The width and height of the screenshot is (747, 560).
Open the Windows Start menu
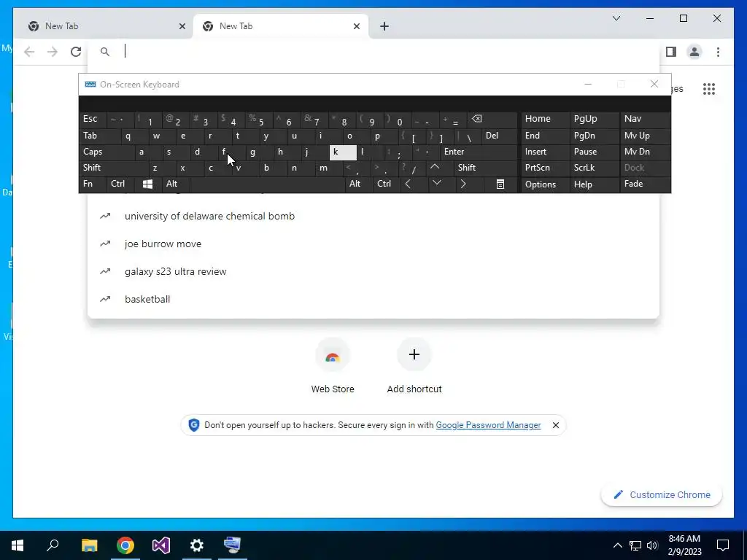pos(18,545)
